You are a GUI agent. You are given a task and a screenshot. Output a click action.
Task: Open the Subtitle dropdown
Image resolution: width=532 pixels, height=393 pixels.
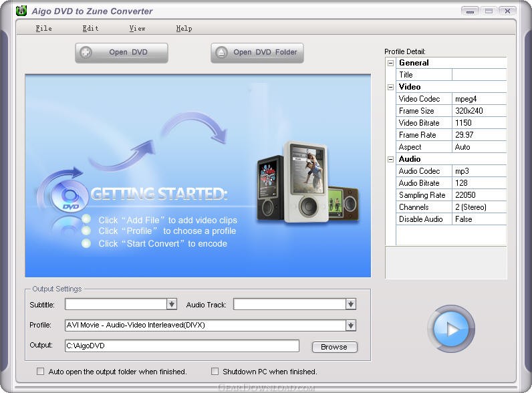pyautogui.click(x=172, y=304)
